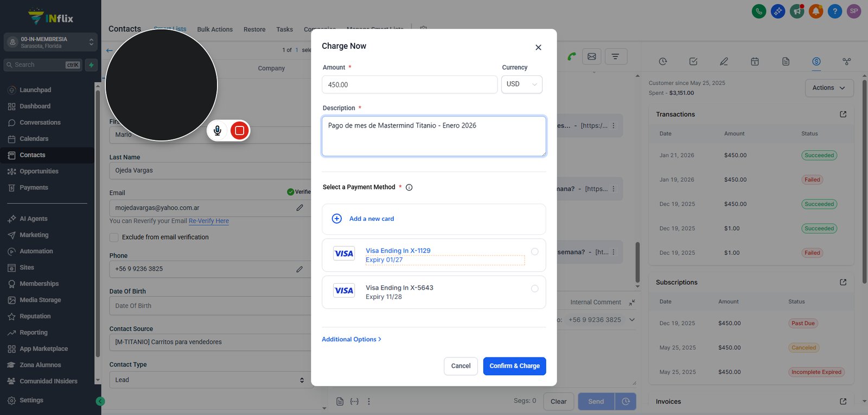Open Settings in the sidebar
The image size is (868, 415).
(x=31, y=400)
